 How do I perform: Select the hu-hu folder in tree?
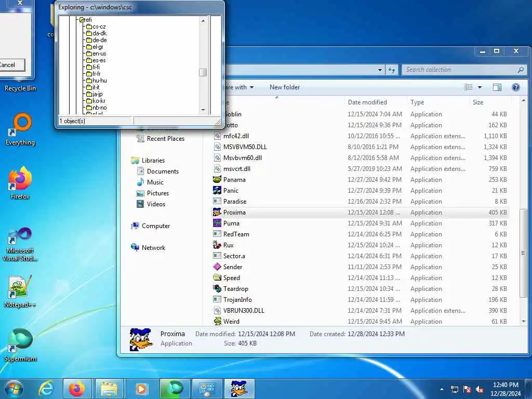pos(96,81)
